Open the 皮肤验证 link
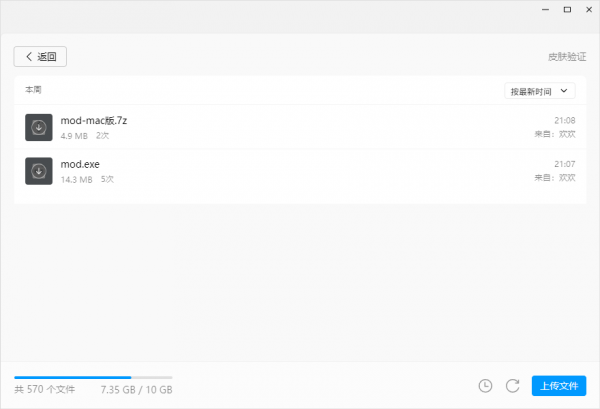Viewport: 600px width, 409px height. click(x=567, y=57)
